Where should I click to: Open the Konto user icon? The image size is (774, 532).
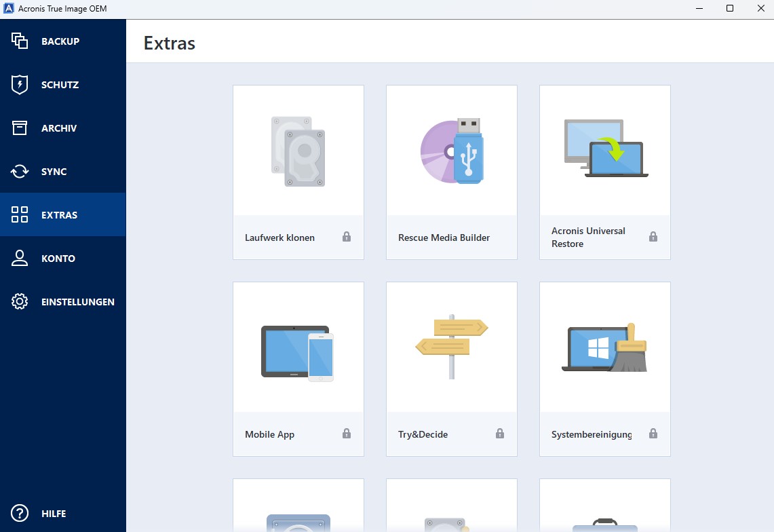(20, 259)
